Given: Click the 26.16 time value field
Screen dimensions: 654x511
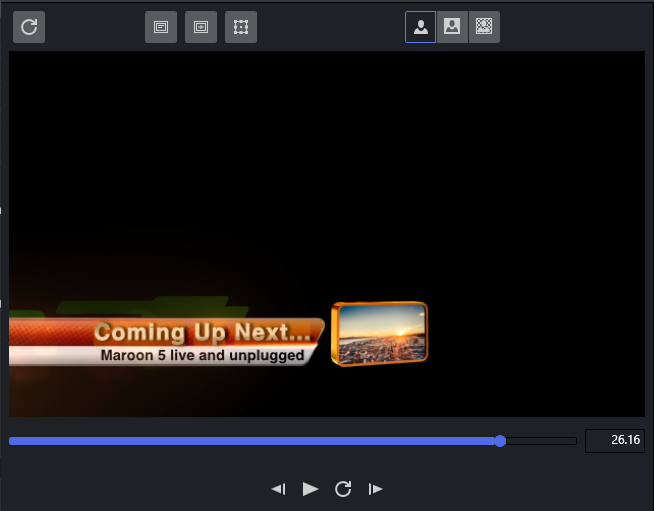Looking at the screenshot, I should tap(614, 441).
